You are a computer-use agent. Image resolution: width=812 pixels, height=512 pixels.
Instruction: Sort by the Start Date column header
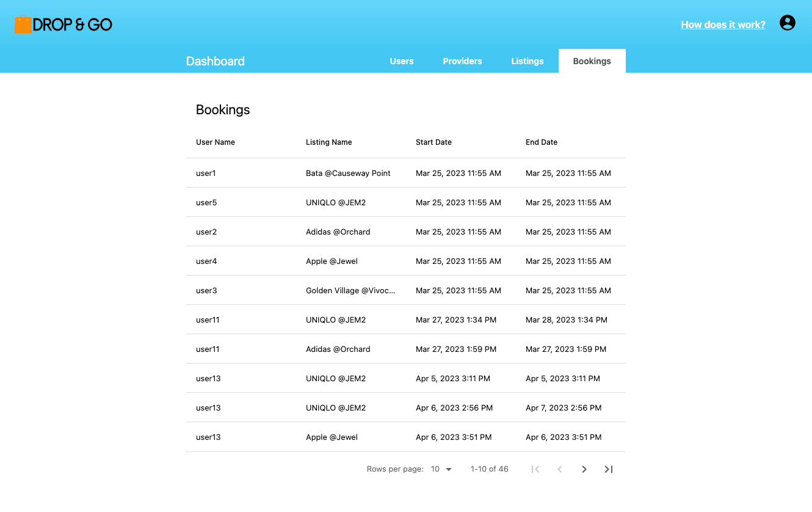[433, 142]
